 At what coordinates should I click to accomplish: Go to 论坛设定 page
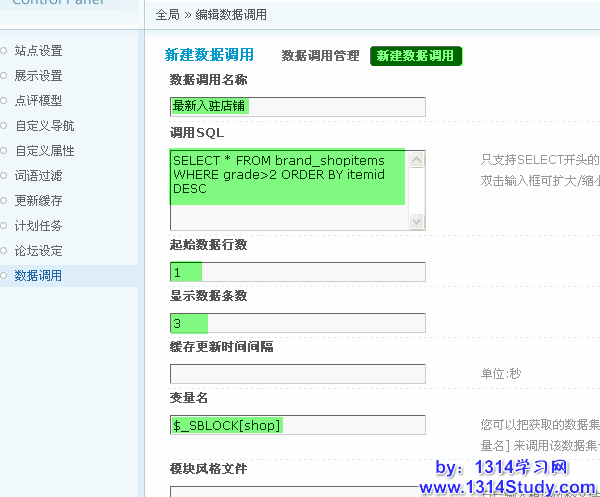point(38,250)
